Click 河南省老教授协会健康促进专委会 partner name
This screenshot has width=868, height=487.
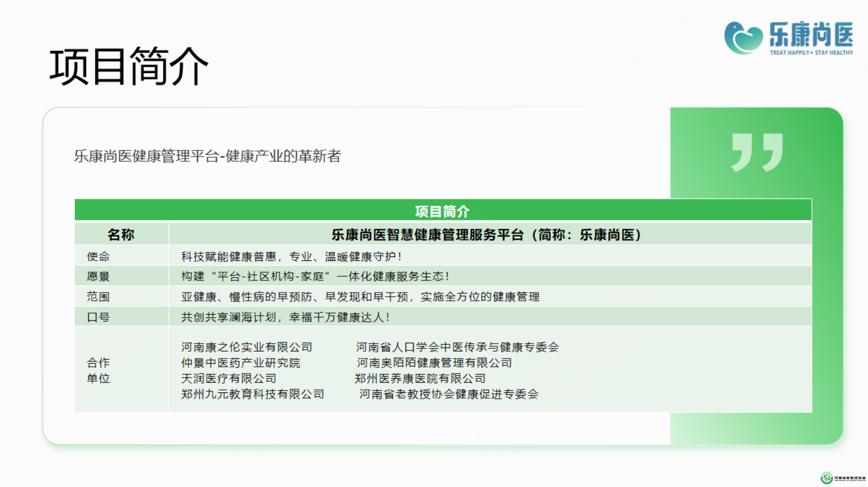(449, 394)
